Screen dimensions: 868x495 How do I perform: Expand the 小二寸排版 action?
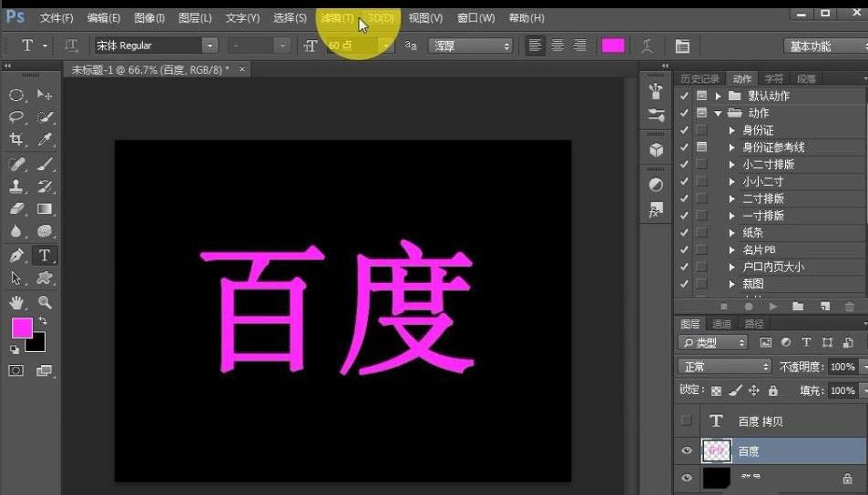click(731, 165)
